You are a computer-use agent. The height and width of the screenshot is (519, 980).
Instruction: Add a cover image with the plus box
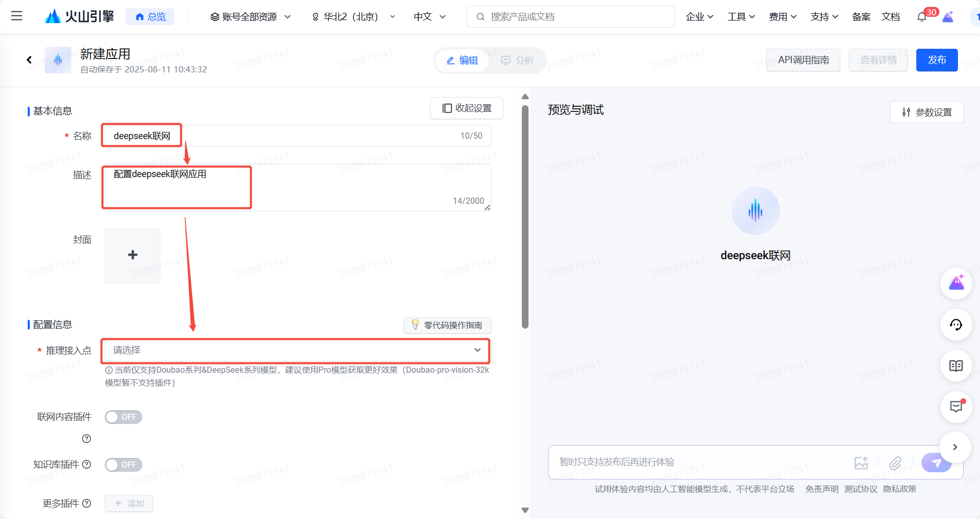point(133,256)
